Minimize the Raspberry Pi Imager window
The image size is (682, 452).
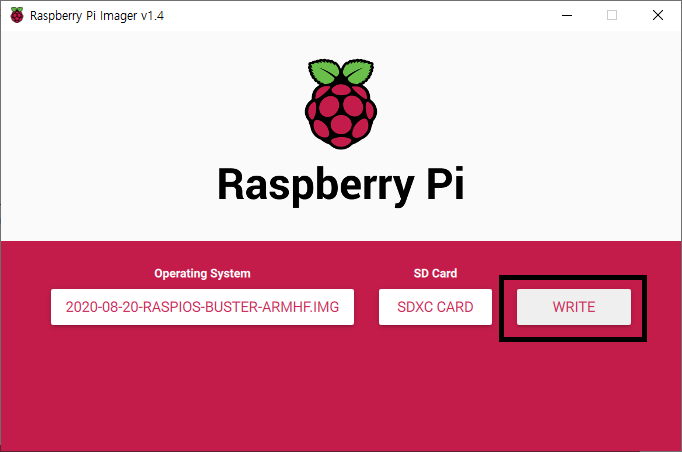pyautogui.click(x=567, y=15)
